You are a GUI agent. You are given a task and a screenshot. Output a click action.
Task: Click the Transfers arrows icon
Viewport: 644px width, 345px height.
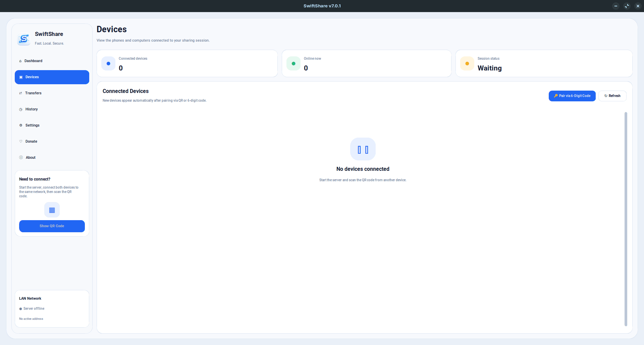point(21,93)
